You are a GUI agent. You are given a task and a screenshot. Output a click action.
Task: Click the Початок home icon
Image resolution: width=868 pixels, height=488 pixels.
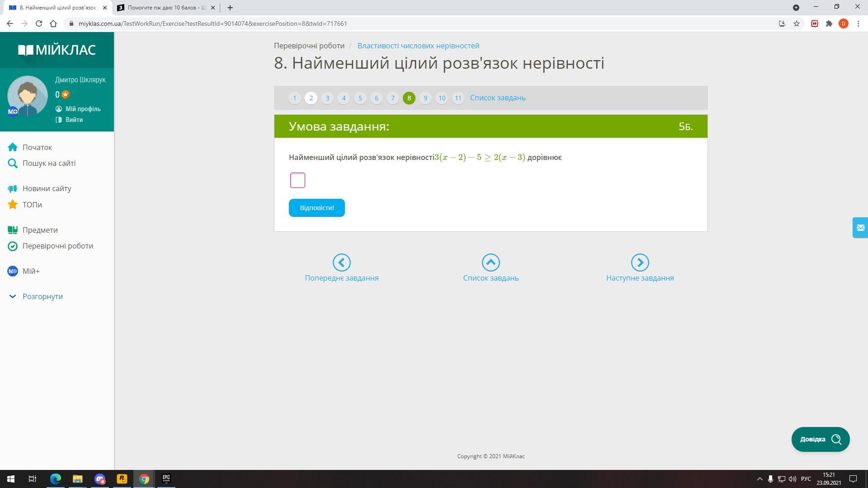tap(13, 147)
